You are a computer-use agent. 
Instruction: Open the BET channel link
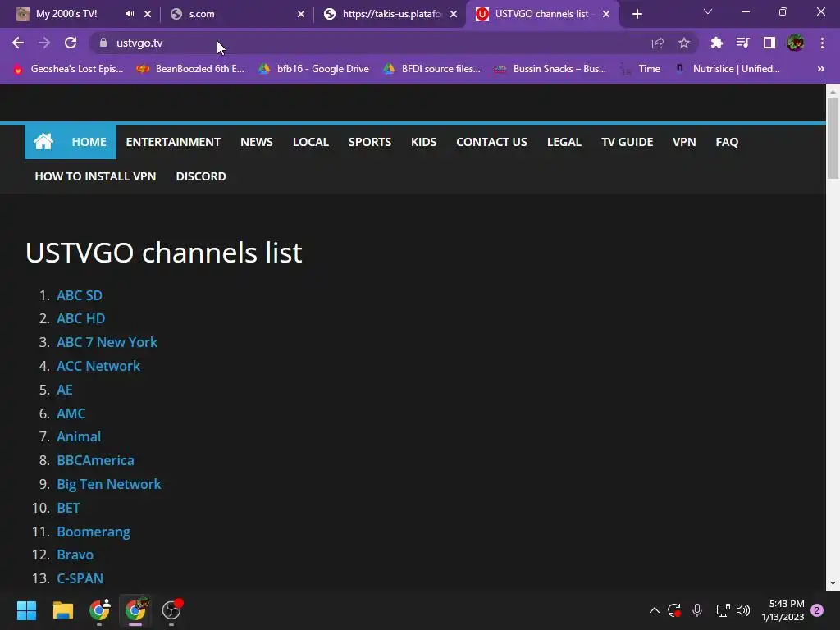tap(69, 507)
